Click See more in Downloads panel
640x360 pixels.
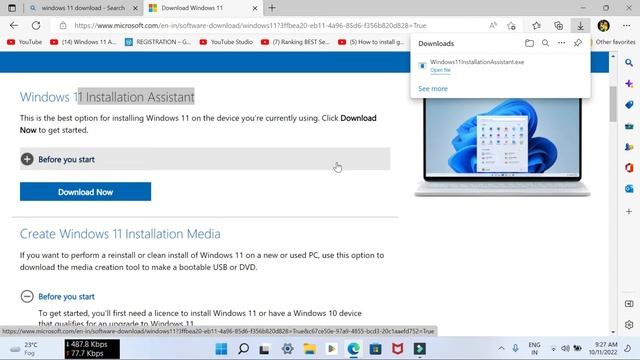point(433,89)
